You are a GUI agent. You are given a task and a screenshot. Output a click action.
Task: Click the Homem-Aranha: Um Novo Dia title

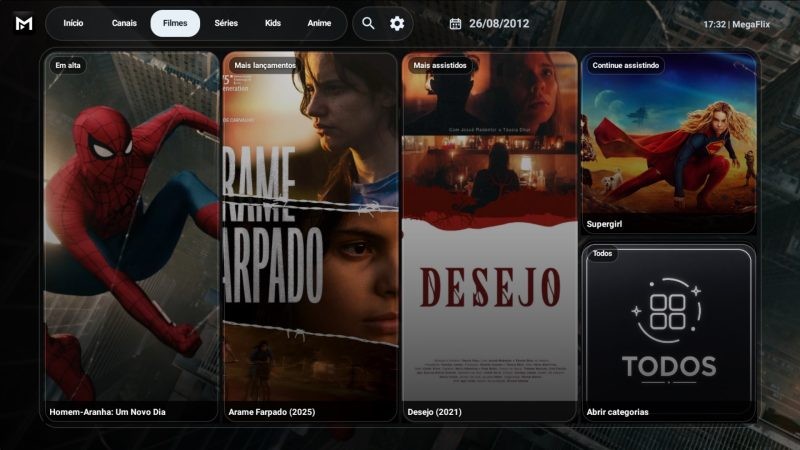pos(107,412)
